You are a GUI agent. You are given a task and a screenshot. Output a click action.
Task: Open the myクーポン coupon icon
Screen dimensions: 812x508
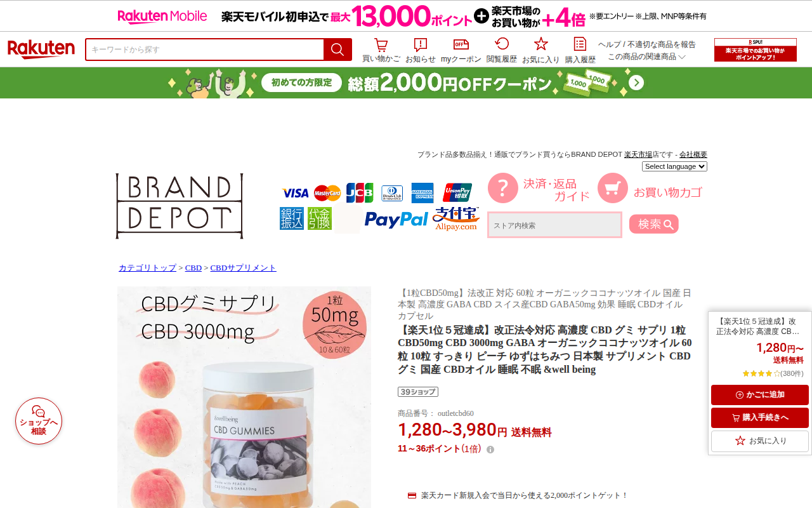(x=461, y=44)
